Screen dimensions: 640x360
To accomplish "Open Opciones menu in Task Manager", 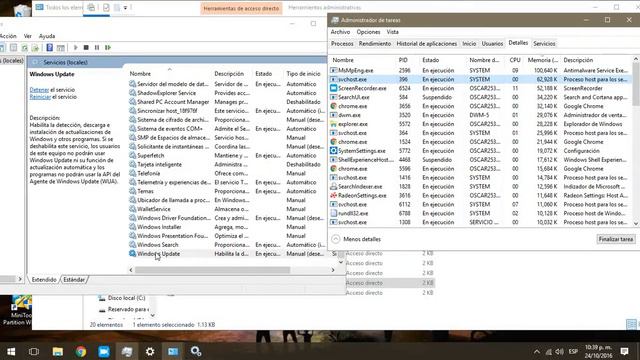I will pyautogui.click(x=368, y=32).
